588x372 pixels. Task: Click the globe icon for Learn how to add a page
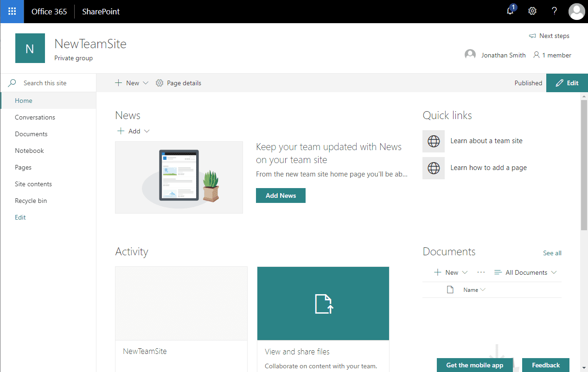(x=434, y=168)
